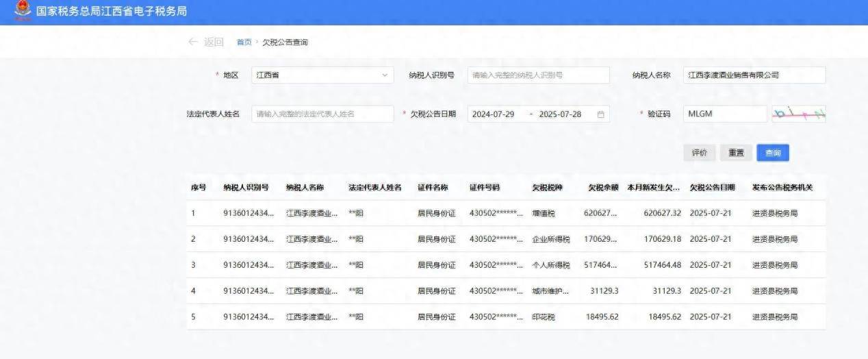
Task: Click the 企业所得税 tax type cell
Action: point(550,239)
